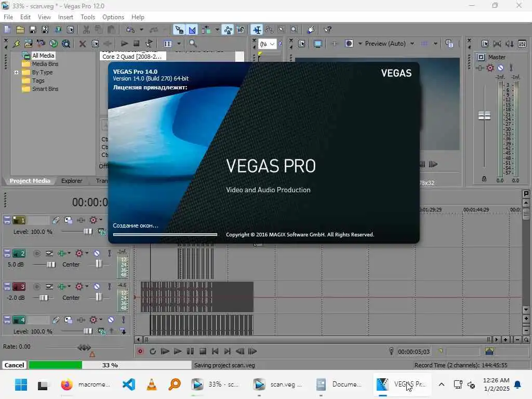Screen dimensions: 532x399
Task: Open the Tools menu
Action: click(x=87, y=17)
